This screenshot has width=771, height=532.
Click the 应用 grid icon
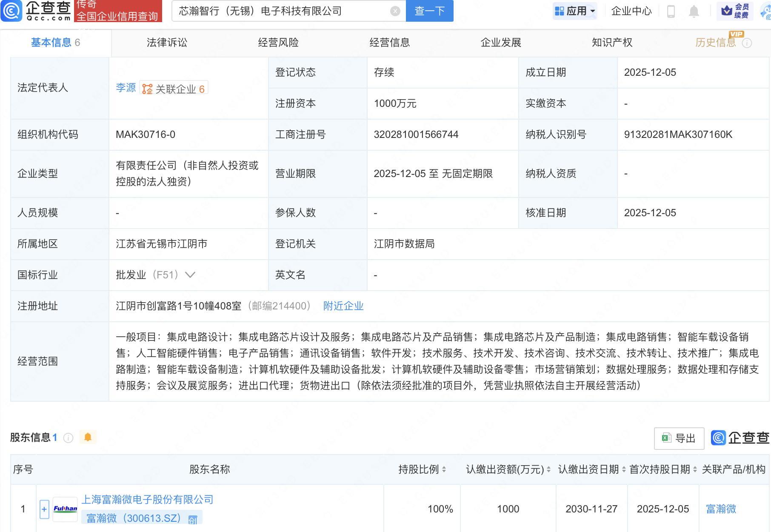click(560, 11)
